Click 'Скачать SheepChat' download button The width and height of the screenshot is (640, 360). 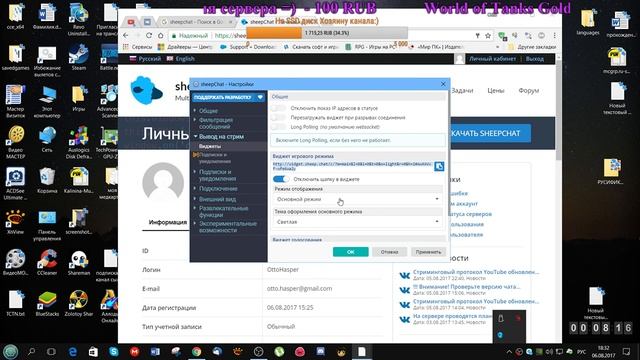tap(490, 133)
